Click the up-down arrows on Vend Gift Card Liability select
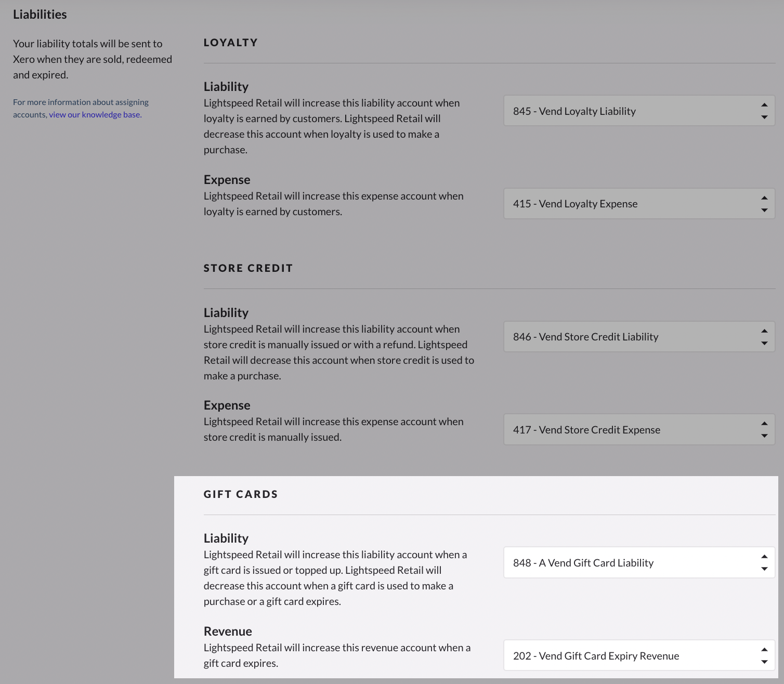784x684 pixels. [764, 562]
